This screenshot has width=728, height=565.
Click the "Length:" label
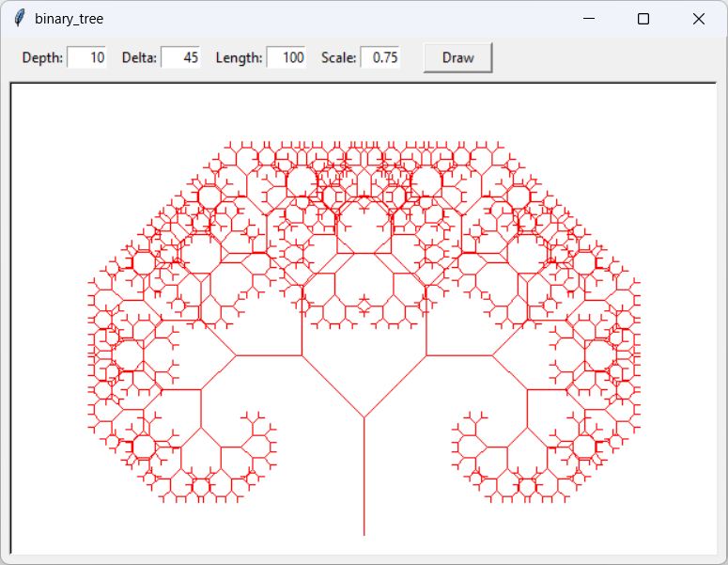(240, 57)
